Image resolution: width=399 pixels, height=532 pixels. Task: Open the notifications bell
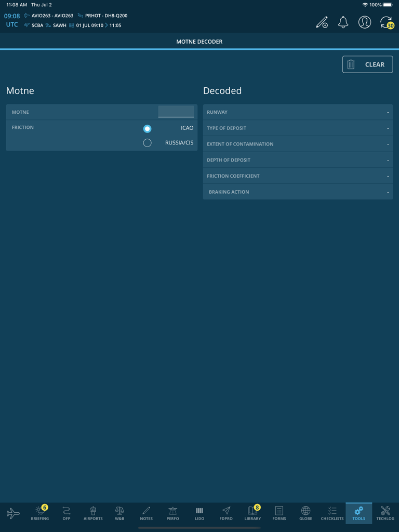(343, 22)
